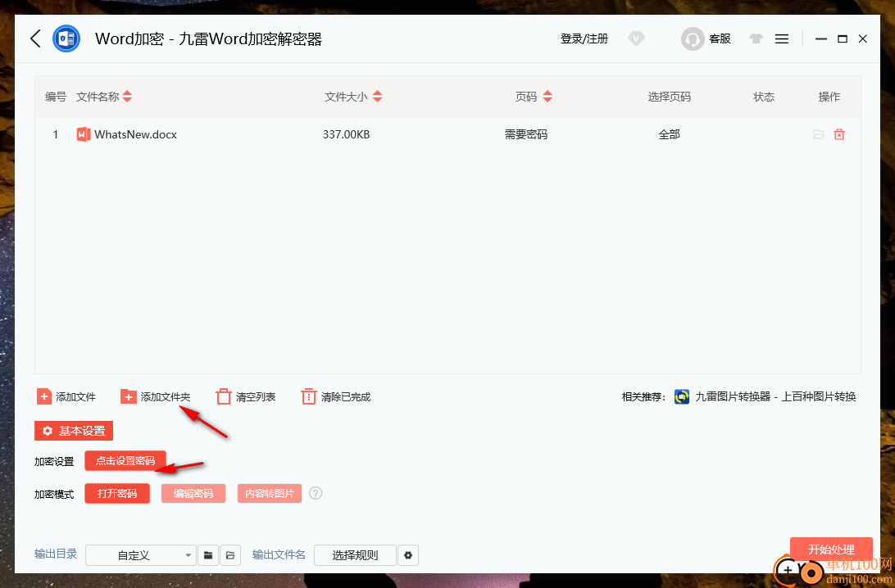Delete WhatsNew.docx from the list
Viewport: 895px width, 588px height.
click(x=839, y=134)
